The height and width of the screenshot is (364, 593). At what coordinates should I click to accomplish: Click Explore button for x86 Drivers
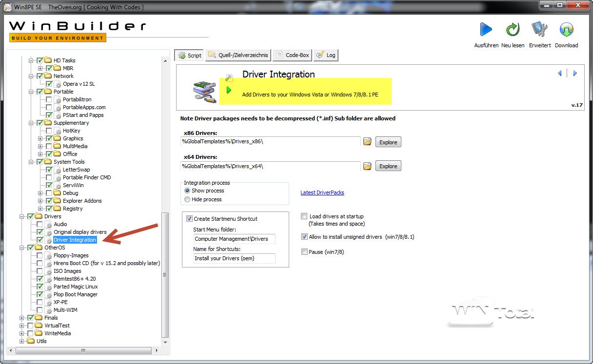click(x=388, y=142)
